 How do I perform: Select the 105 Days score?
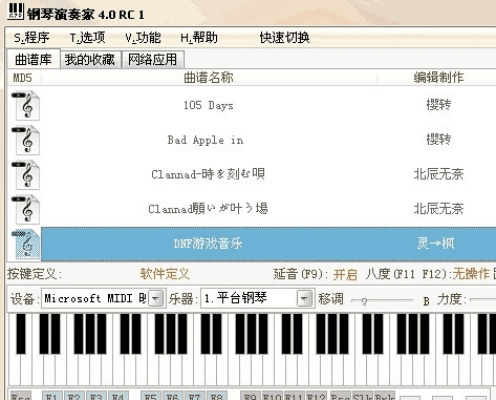[x=208, y=105]
